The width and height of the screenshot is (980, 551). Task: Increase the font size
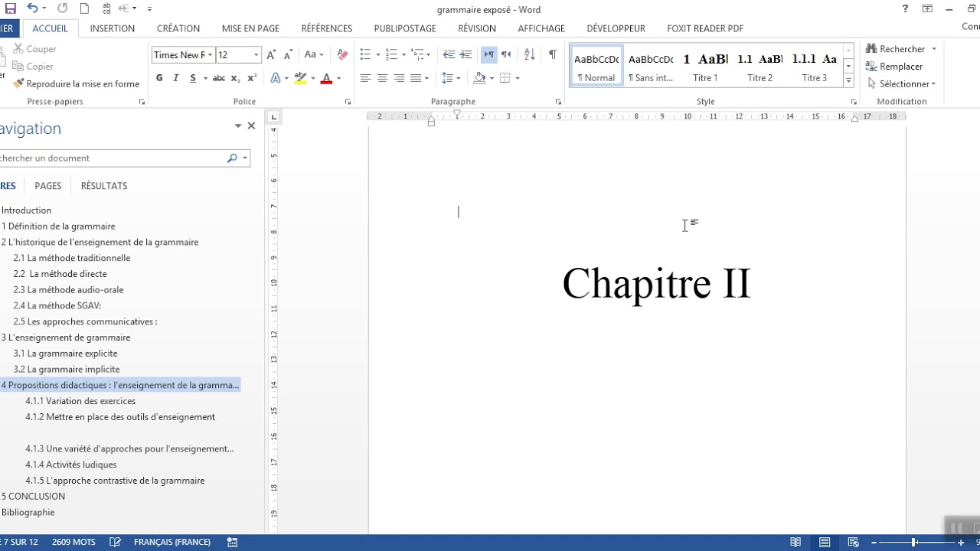[272, 55]
